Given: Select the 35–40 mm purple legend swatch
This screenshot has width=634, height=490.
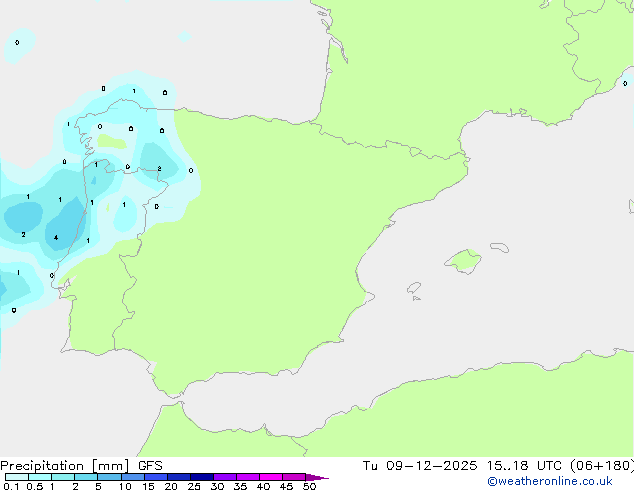Looking at the screenshot, I should tap(248, 477).
